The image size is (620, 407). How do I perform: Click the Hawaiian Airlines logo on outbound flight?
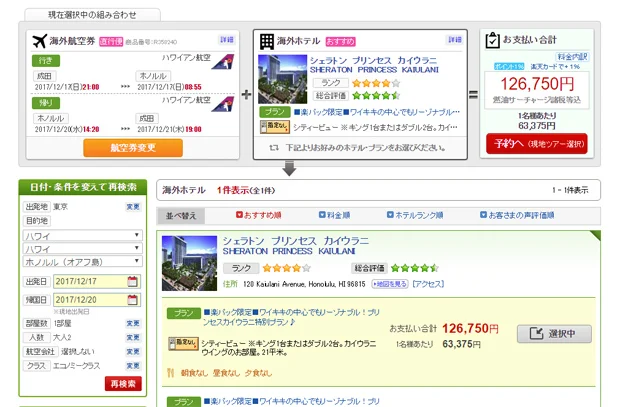point(223,61)
